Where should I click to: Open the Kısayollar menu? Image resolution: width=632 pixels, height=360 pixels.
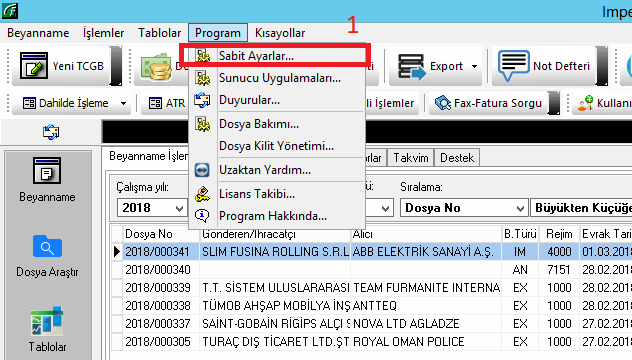click(x=280, y=33)
